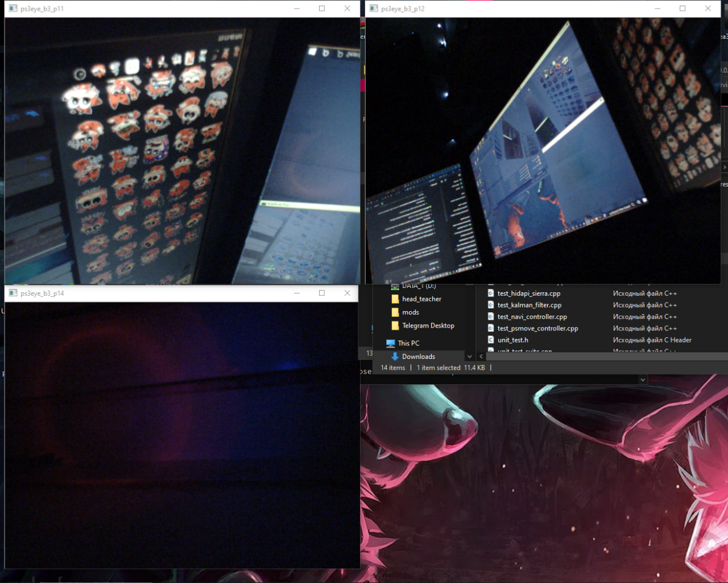The image size is (728, 583).
Task: Click the mods yellow folder icon
Action: coord(395,312)
